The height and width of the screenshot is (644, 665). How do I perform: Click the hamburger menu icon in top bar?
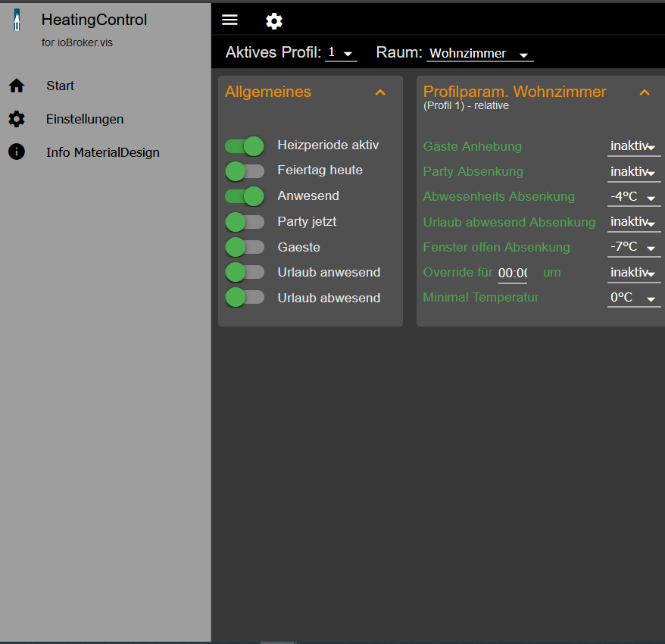click(229, 20)
